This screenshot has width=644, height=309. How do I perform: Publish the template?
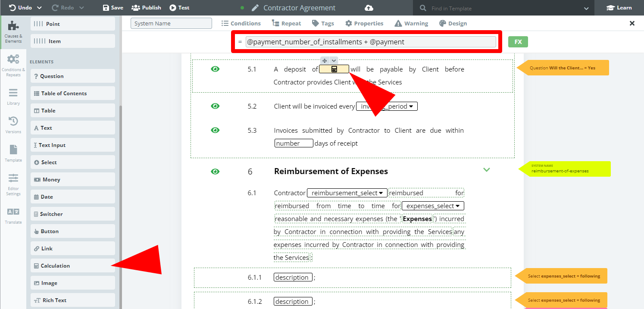click(x=146, y=8)
